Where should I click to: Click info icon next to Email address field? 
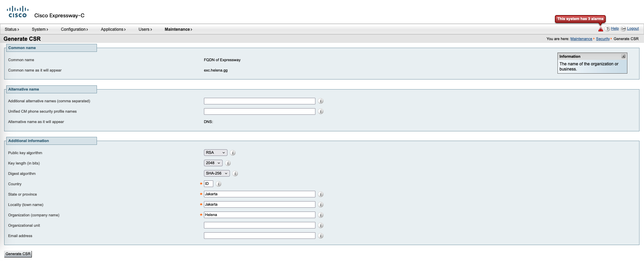[321, 236]
